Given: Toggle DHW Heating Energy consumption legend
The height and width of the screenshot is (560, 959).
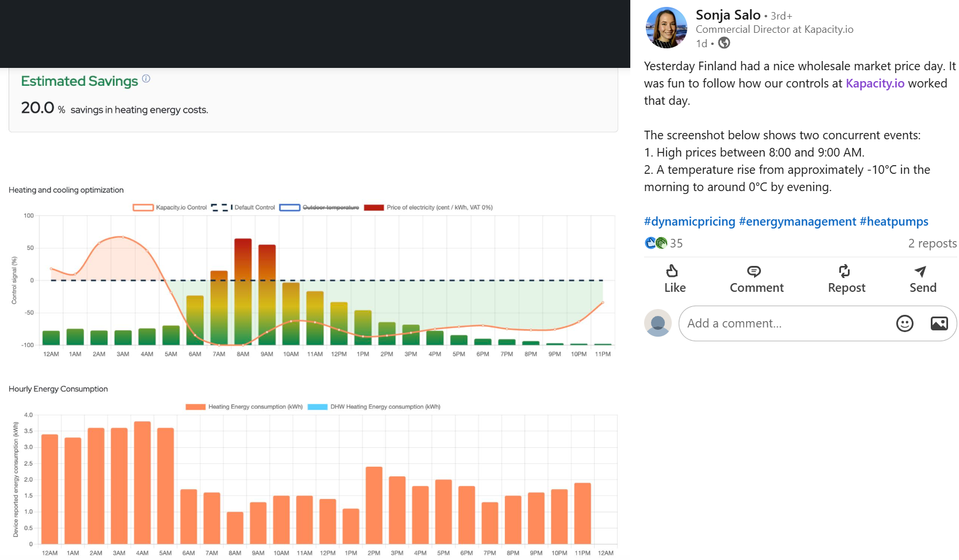Looking at the screenshot, I should pos(374,407).
